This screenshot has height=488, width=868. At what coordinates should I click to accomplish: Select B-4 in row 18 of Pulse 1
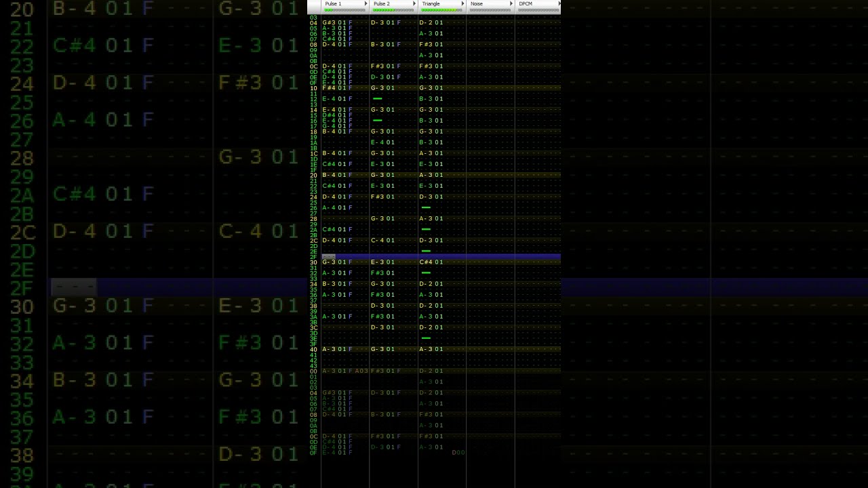coord(329,131)
